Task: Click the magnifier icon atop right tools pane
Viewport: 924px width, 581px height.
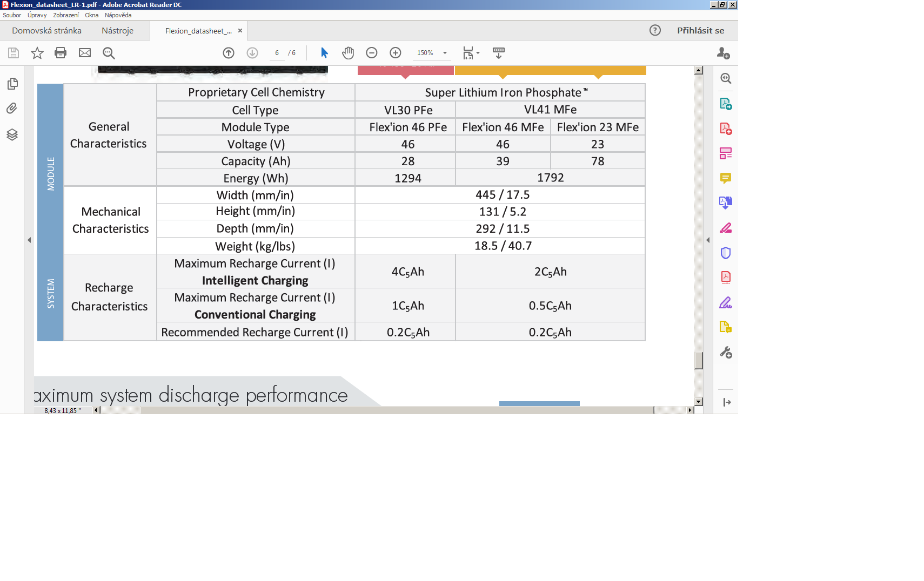Action: tap(726, 78)
